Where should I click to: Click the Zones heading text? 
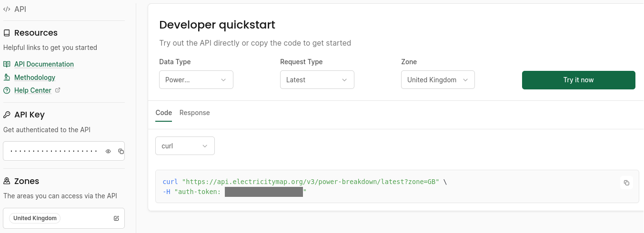click(x=27, y=181)
